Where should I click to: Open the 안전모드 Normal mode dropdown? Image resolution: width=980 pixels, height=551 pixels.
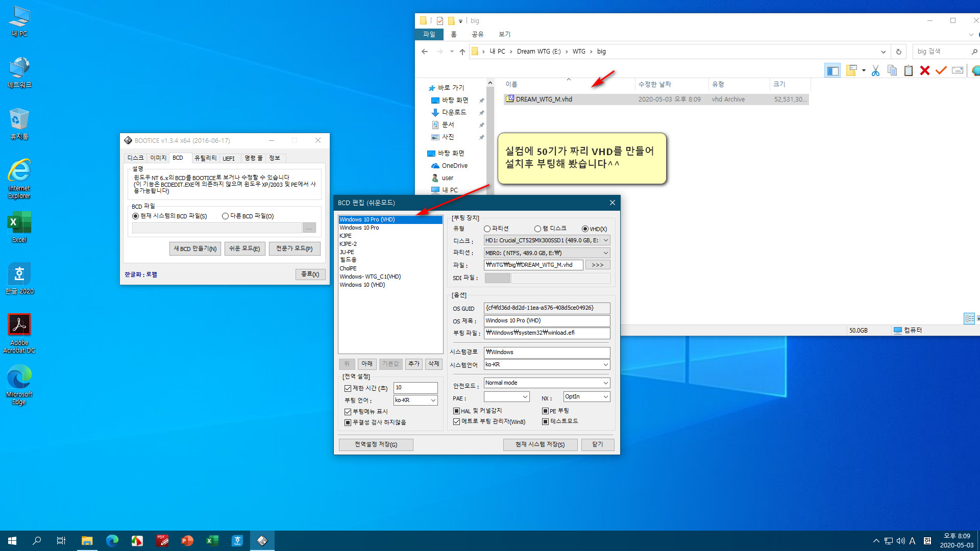point(606,383)
